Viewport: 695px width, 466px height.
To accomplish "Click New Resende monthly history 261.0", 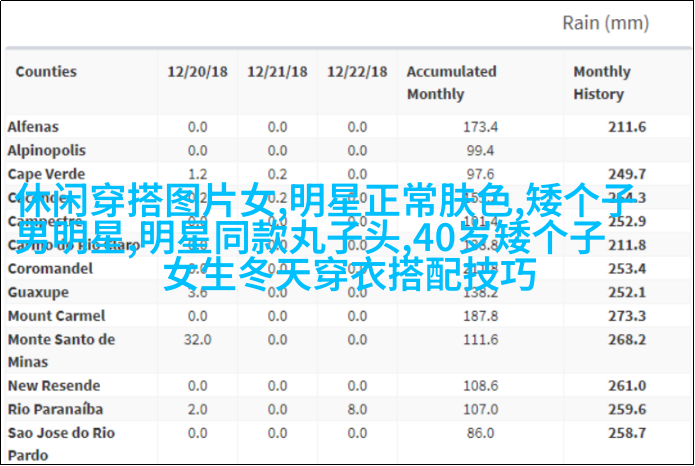I will (627, 385).
